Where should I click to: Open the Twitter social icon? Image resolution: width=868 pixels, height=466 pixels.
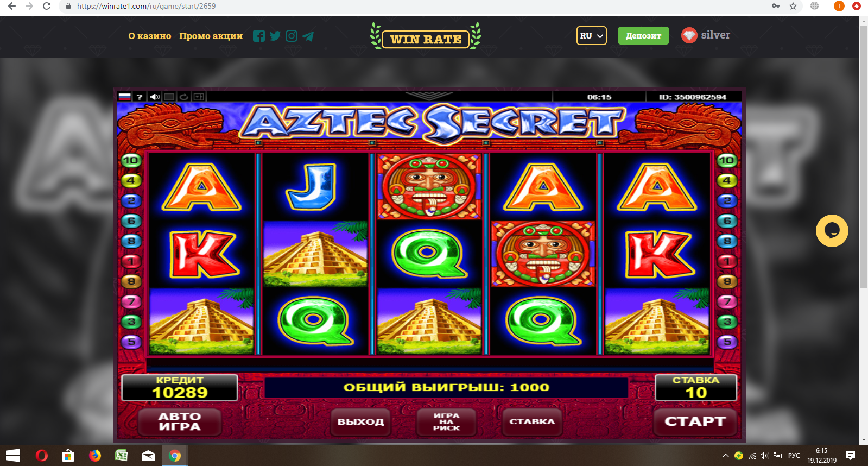pos(275,36)
